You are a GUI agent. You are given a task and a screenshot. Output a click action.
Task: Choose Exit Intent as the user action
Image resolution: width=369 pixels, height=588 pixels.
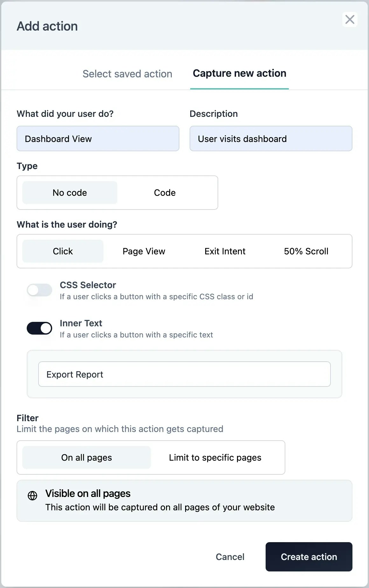tap(225, 251)
